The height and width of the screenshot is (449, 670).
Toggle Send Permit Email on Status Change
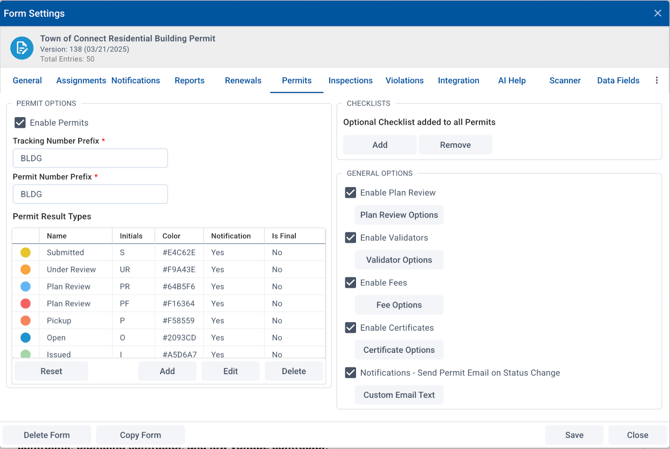point(350,373)
